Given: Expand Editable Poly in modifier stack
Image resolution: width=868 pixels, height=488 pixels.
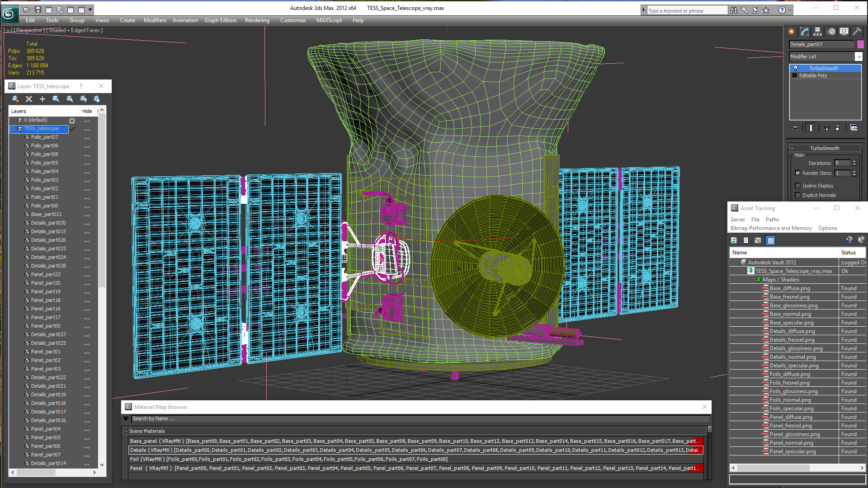Looking at the screenshot, I should point(794,75).
